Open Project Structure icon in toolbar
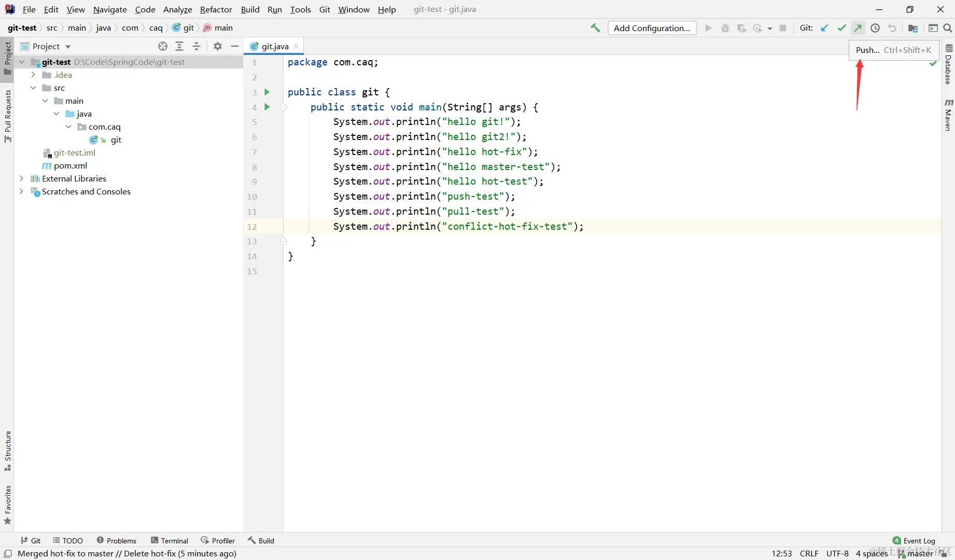 [913, 28]
